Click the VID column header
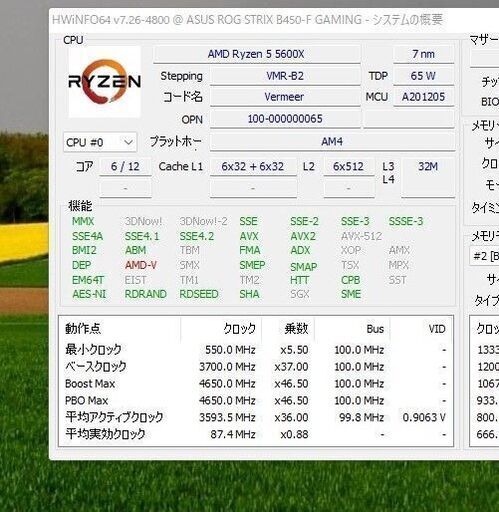 [437, 329]
